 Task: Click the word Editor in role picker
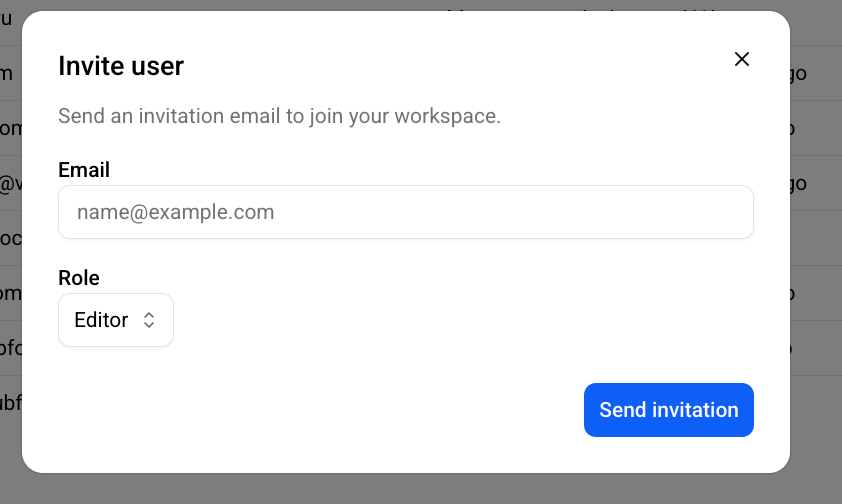(101, 320)
